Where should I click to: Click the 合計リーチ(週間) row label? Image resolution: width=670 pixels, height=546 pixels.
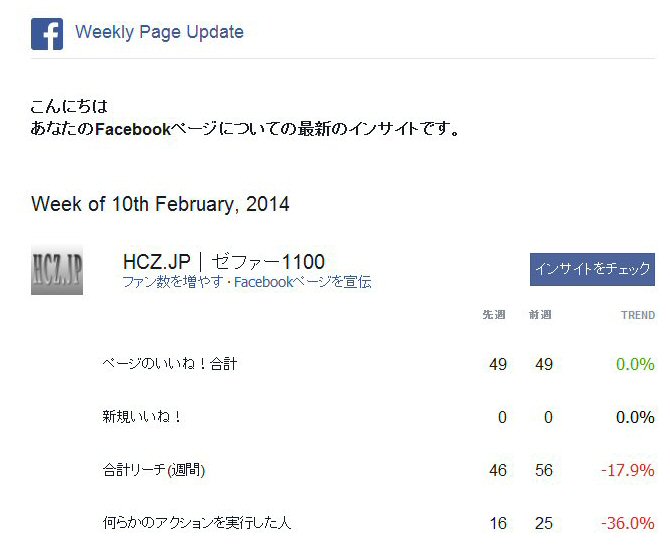tap(154, 470)
